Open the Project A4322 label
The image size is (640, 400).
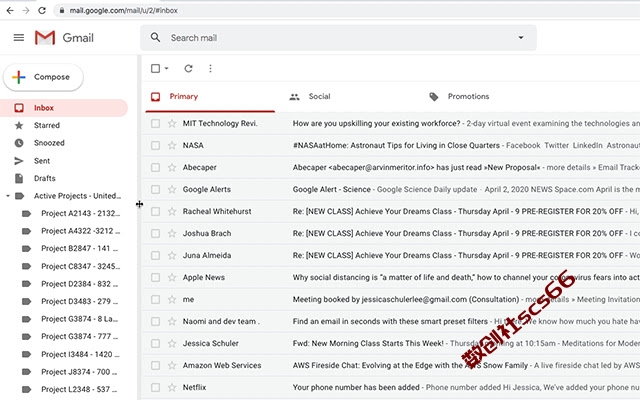click(80, 231)
